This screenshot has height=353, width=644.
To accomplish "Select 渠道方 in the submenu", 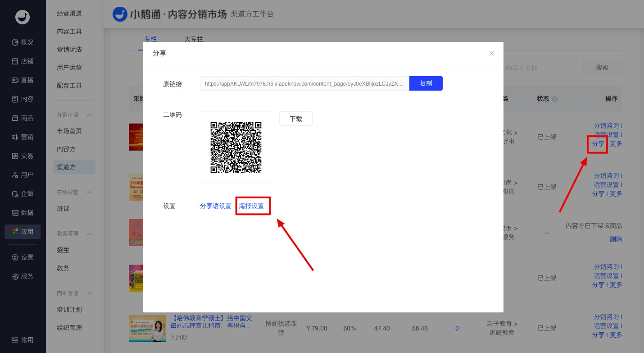I will (x=66, y=167).
